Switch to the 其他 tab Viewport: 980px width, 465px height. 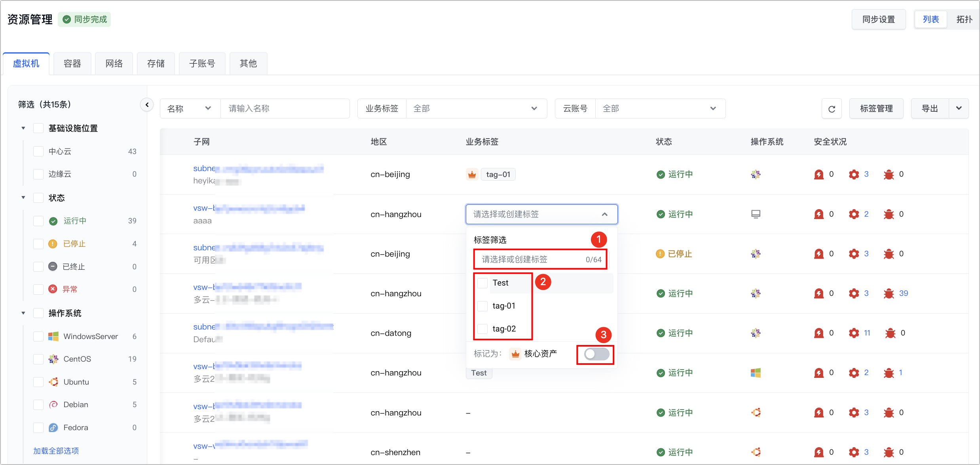(x=249, y=63)
